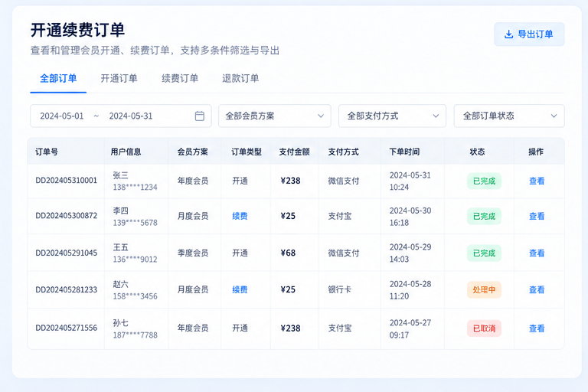Click order time 2024-05-31 10:24
Screen dimensions: 588x392
(x=410, y=181)
